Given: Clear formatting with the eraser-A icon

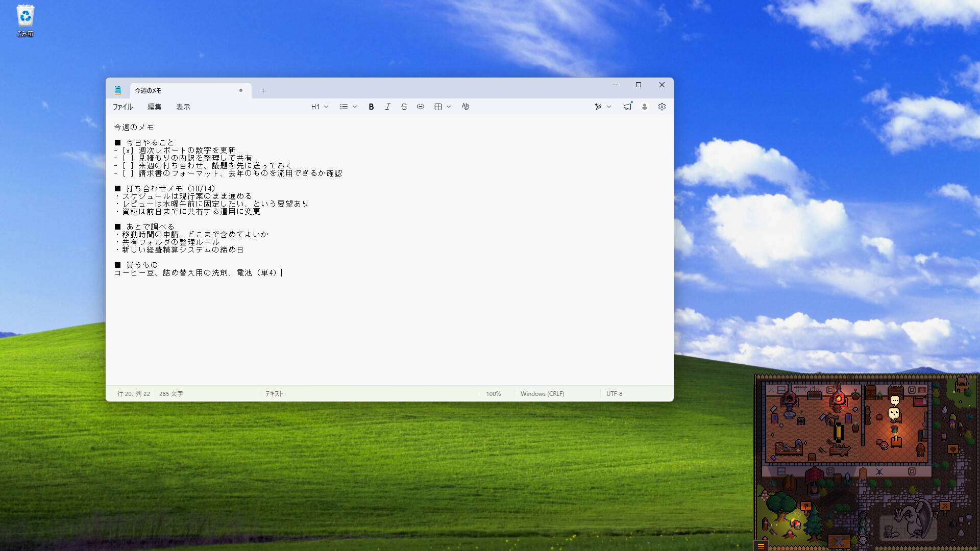Looking at the screenshot, I should [x=465, y=107].
